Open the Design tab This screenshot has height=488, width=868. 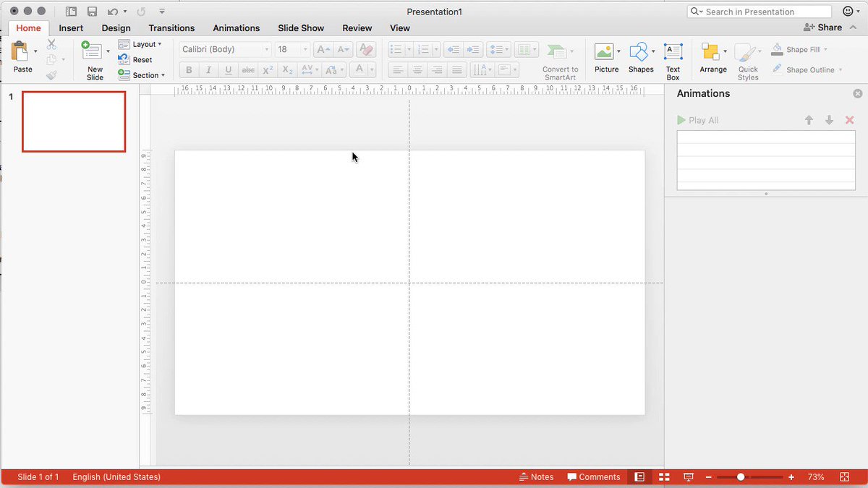pos(116,28)
